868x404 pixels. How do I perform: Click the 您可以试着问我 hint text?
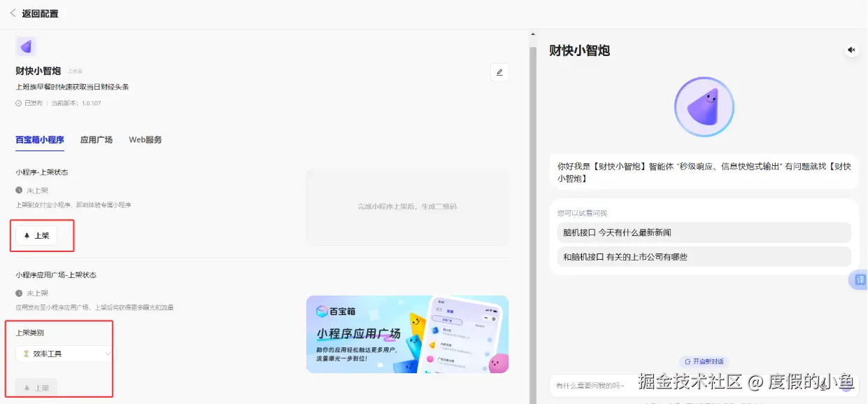tap(582, 213)
